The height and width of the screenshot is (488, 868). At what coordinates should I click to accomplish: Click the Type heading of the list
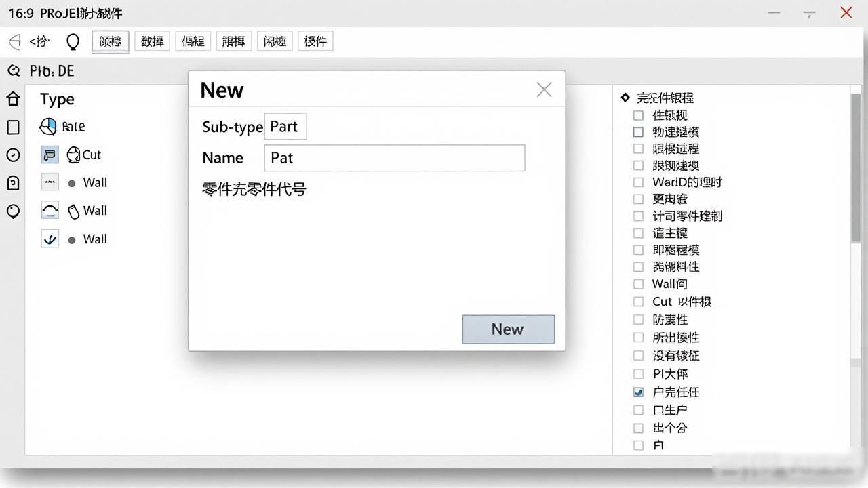coord(57,100)
